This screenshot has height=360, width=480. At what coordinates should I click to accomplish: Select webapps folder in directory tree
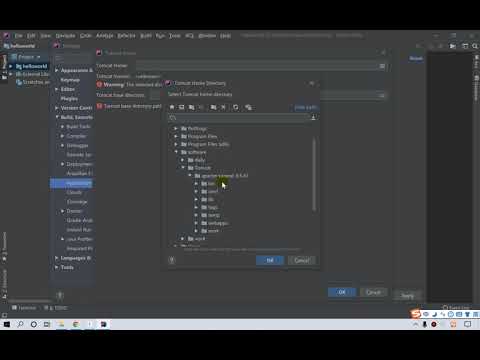[215, 223]
